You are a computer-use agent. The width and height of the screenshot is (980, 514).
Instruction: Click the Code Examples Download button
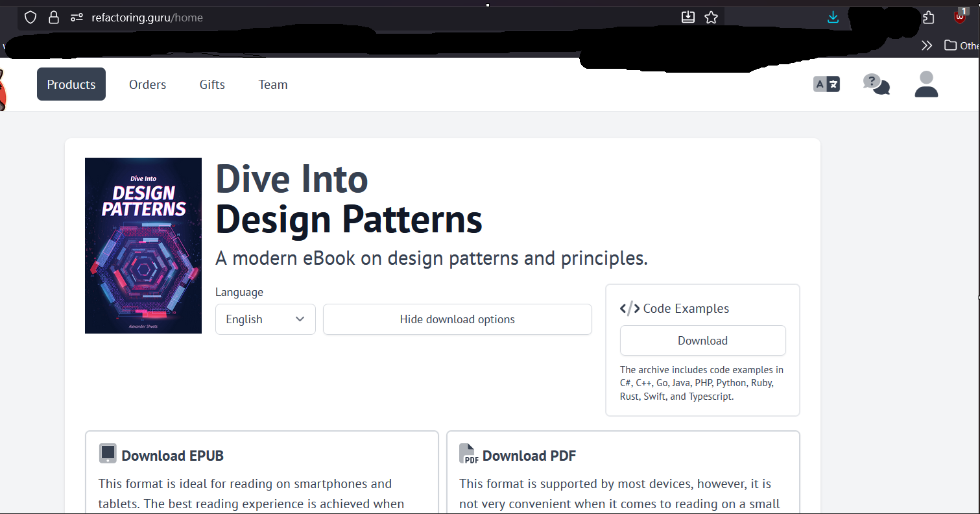pyautogui.click(x=702, y=341)
